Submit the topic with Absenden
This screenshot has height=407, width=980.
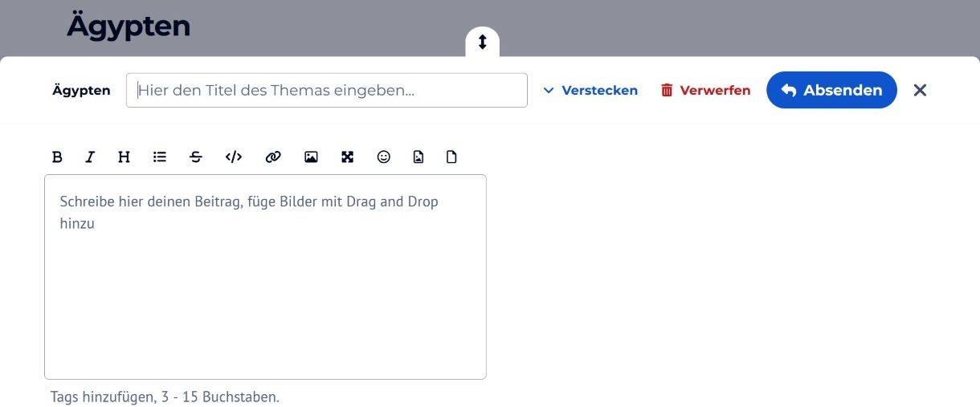click(831, 90)
